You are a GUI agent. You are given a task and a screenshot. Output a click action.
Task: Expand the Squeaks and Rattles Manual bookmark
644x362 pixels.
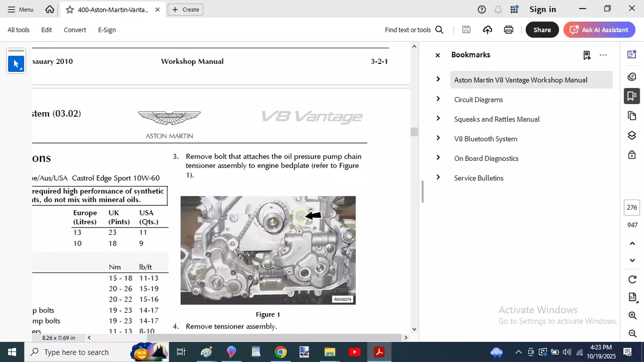click(438, 119)
